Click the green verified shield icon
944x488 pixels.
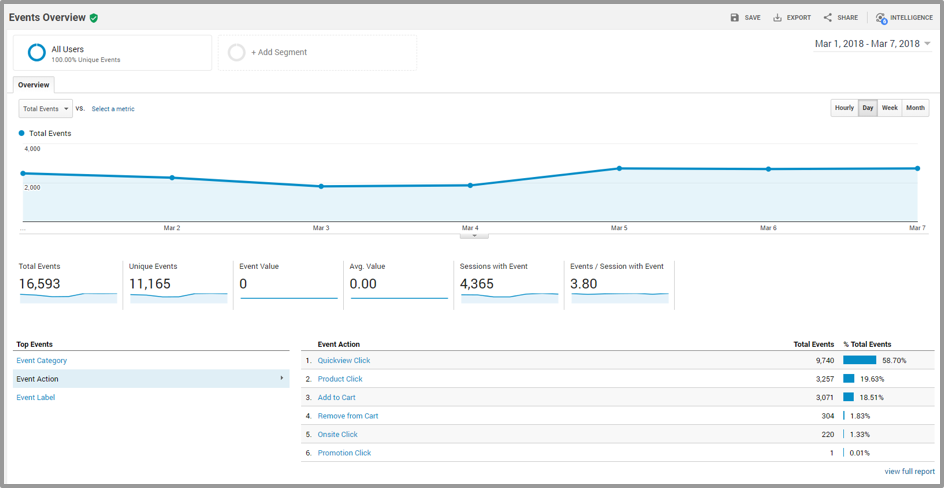93,18
